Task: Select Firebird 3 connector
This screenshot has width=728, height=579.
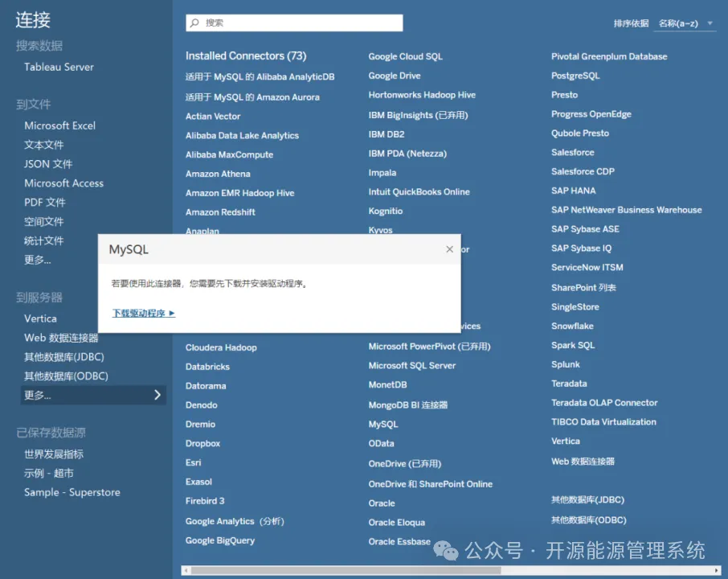Action: click(205, 501)
